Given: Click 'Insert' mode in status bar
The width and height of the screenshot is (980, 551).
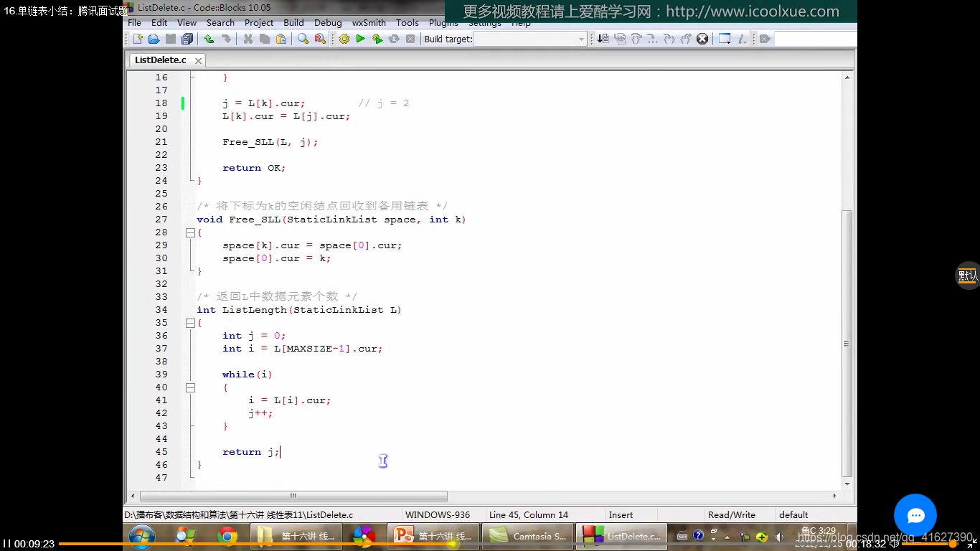Looking at the screenshot, I should tap(621, 515).
